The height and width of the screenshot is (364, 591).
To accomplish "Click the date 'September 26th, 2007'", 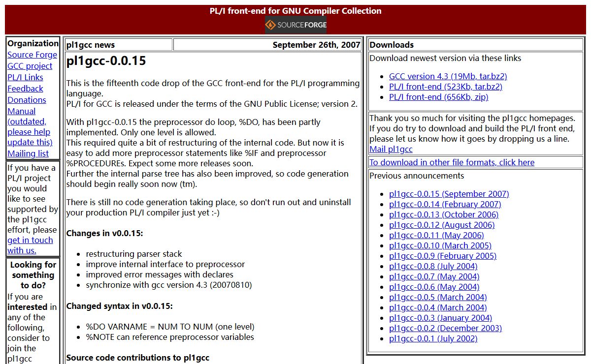I will pyautogui.click(x=316, y=45).
